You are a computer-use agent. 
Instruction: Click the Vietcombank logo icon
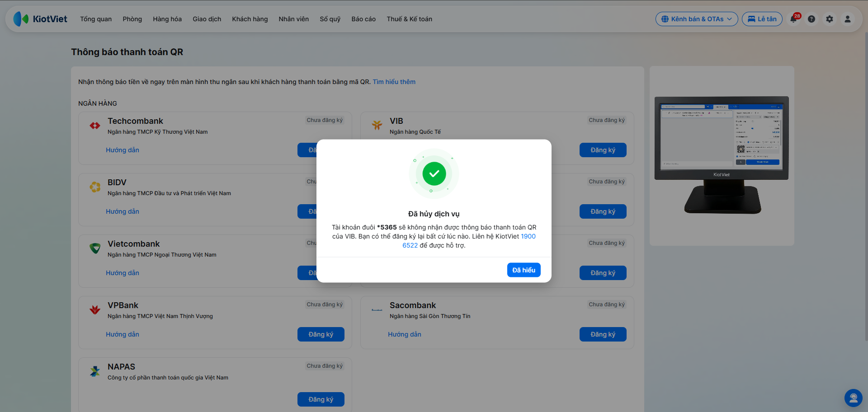tap(95, 248)
